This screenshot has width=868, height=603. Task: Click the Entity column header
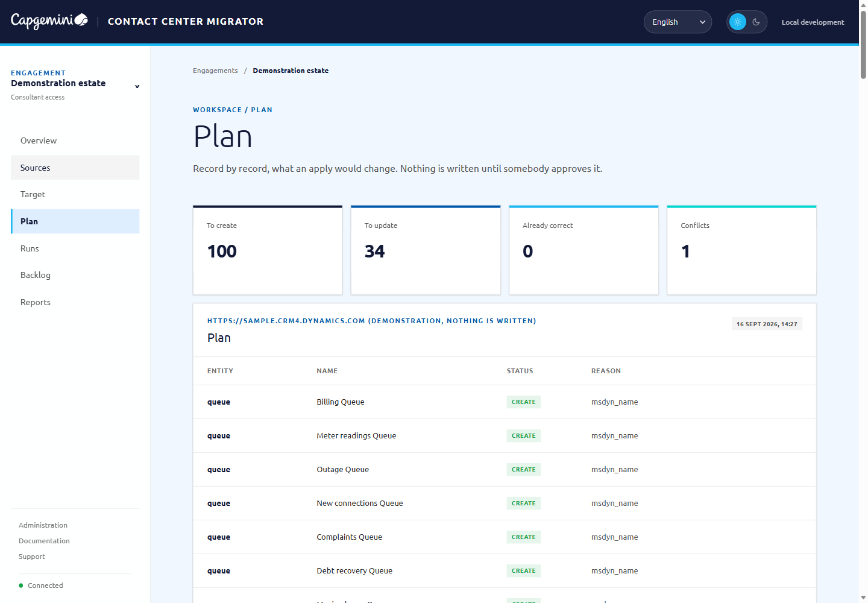click(220, 371)
